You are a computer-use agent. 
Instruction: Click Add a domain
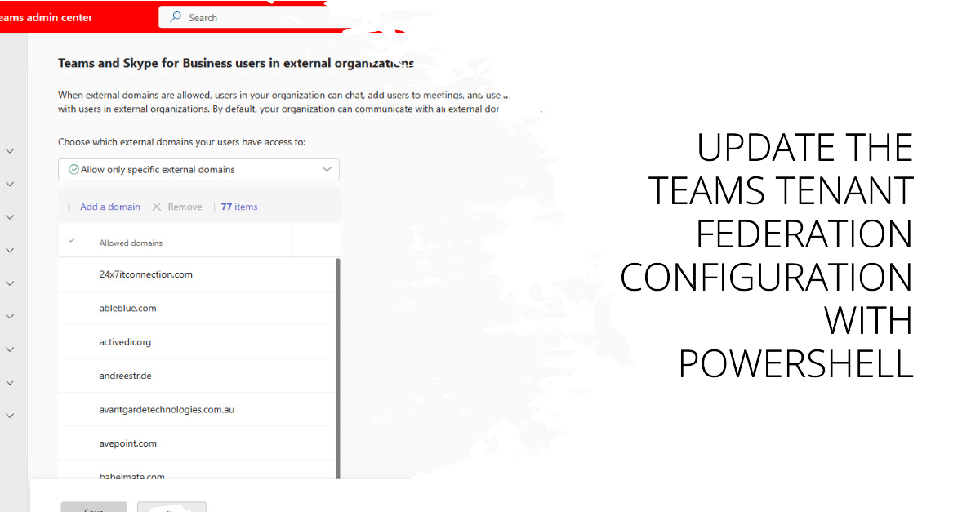110,207
